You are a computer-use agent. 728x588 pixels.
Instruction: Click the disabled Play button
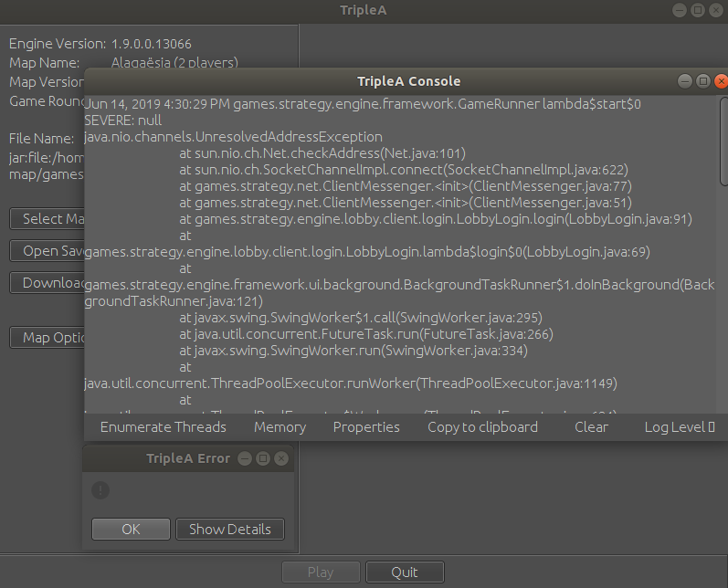pyautogui.click(x=321, y=572)
